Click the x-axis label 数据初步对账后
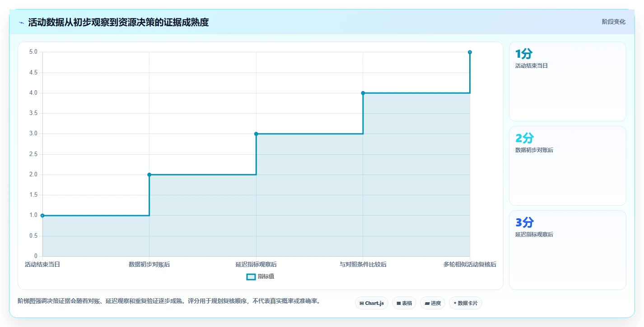This screenshot has height=327, width=644. pos(149,264)
